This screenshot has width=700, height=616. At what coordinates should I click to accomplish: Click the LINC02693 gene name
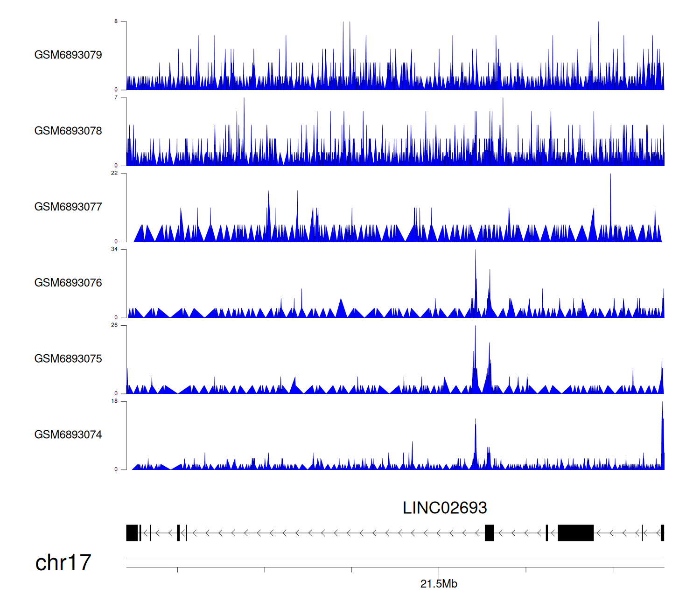(x=444, y=508)
